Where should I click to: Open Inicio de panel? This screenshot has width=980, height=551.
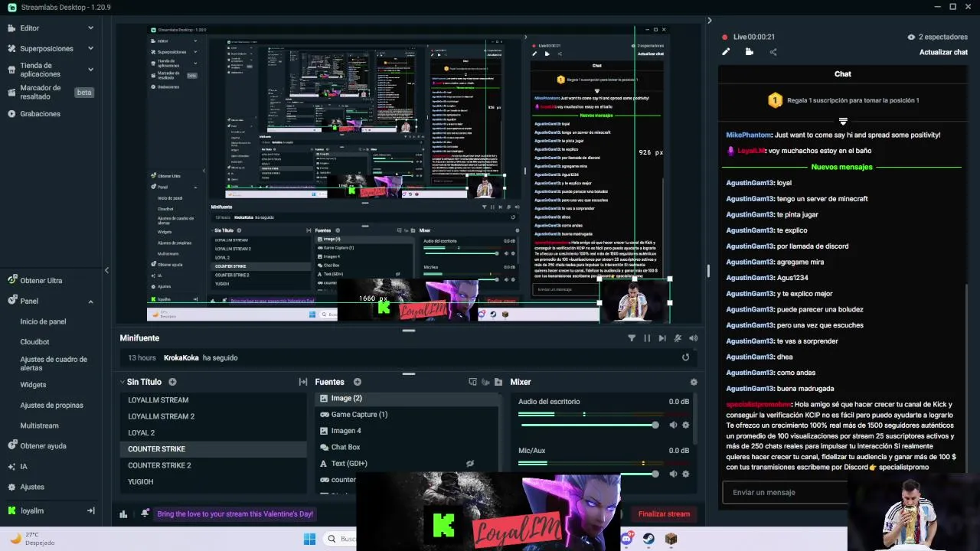(x=43, y=321)
